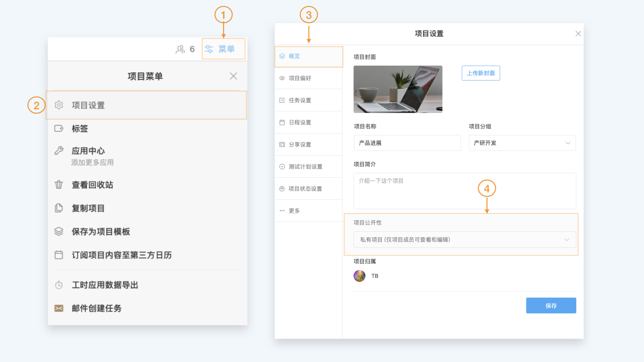644x362 pixels.
Task: Click the TB owner name text
Action: (x=375, y=276)
